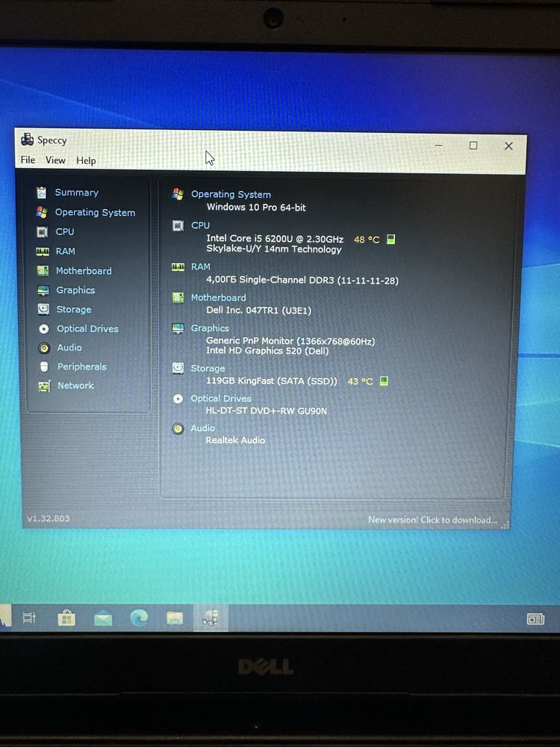The width and height of the screenshot is (560, 747).
Task: Open the Storage heading link in summary
Action: coord(208,368)
